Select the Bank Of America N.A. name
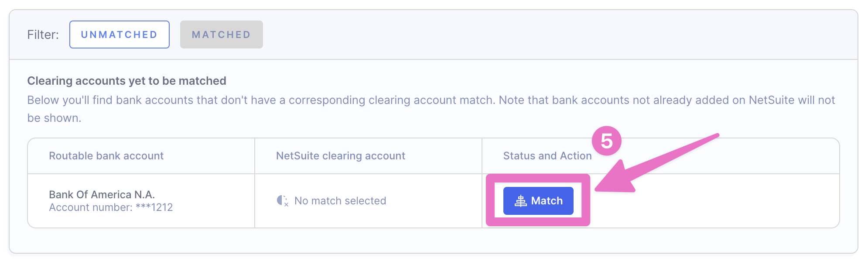 click(102, 194)
